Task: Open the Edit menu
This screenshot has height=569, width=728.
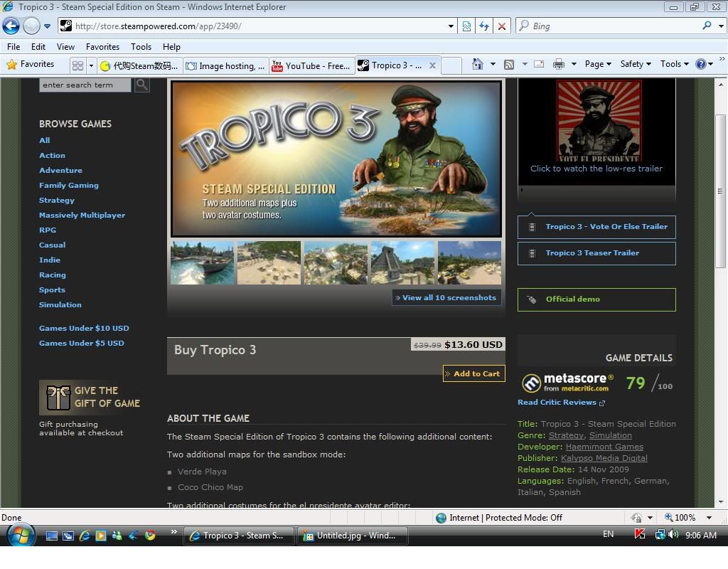Action: click(38, 46)
